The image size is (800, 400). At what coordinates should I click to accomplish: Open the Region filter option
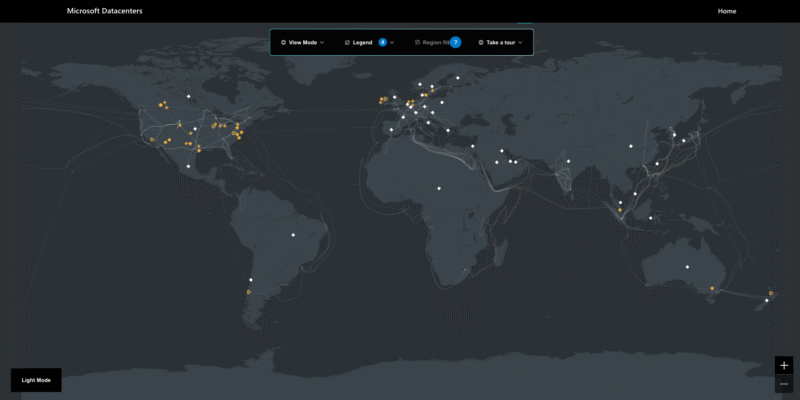point(432,42)
